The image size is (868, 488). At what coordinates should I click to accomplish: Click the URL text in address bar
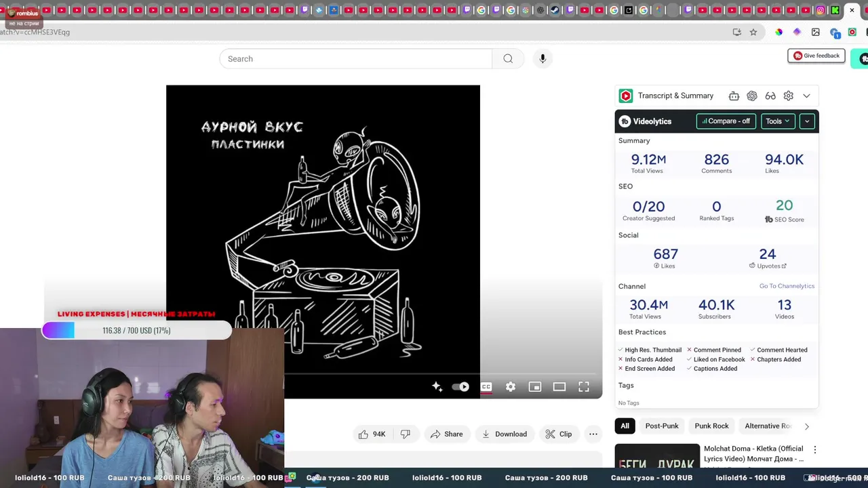click(35, 32)
